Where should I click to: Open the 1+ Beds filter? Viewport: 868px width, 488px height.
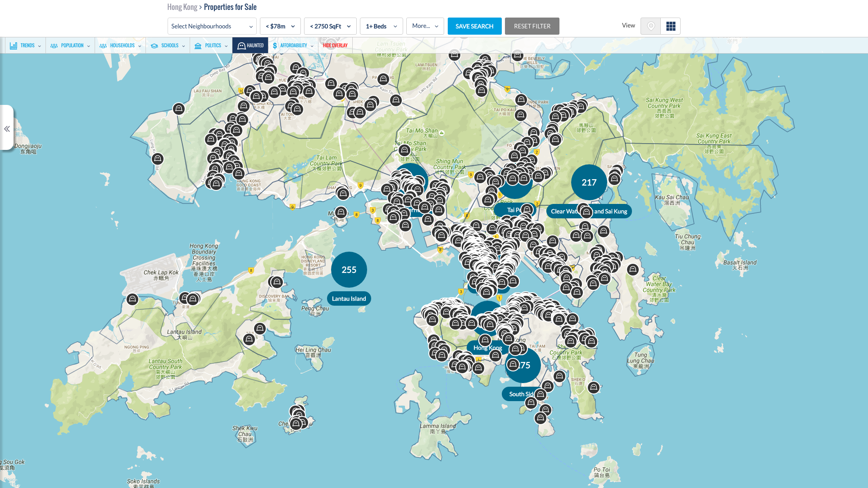tap(382, 26)
